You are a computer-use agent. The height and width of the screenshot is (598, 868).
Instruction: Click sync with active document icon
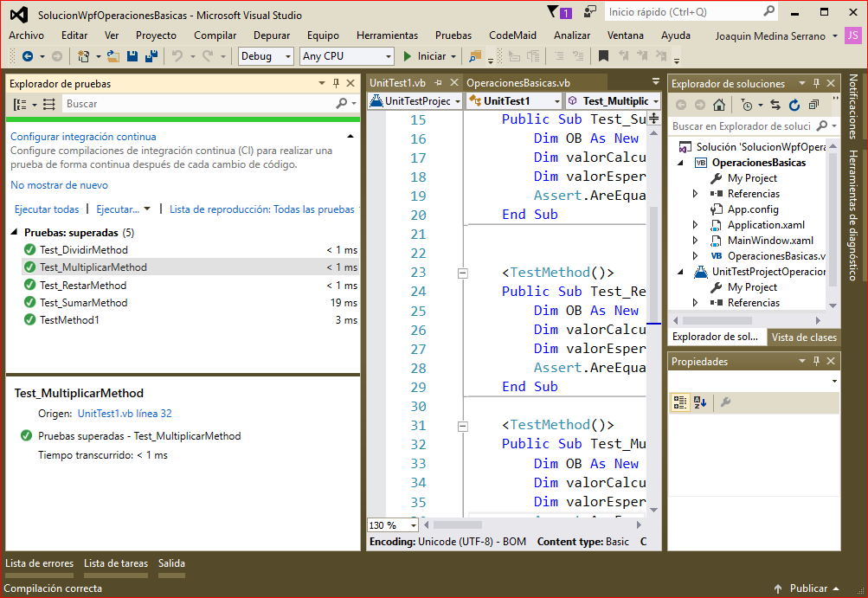(x=775, y=105)
